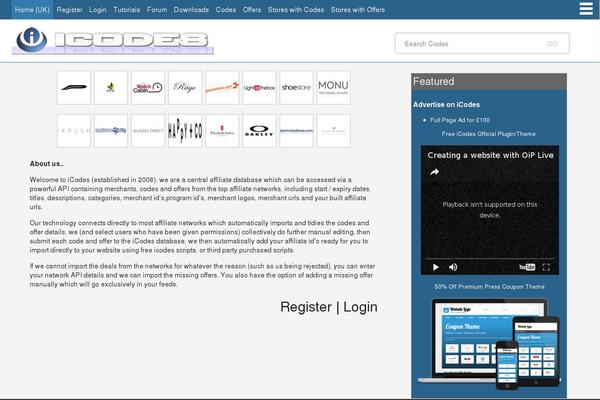Open the lightinthebox merchant logo
600x400 pixels.
259,88
